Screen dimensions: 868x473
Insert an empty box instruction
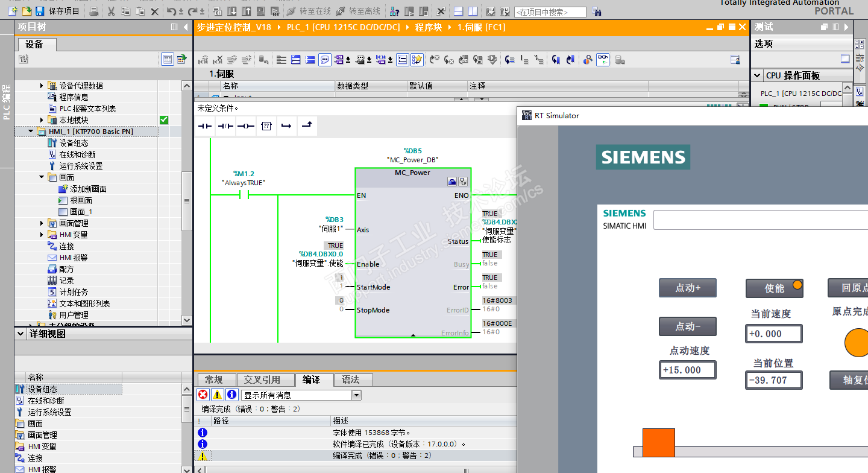[266, 126]
